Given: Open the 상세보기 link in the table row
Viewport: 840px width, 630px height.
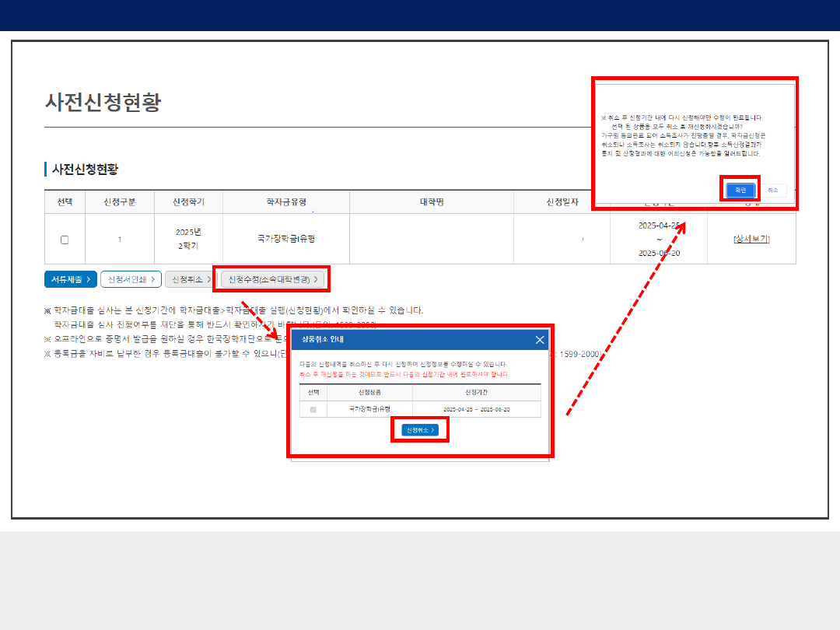Looking at the screenshot, I should point(751,239).
